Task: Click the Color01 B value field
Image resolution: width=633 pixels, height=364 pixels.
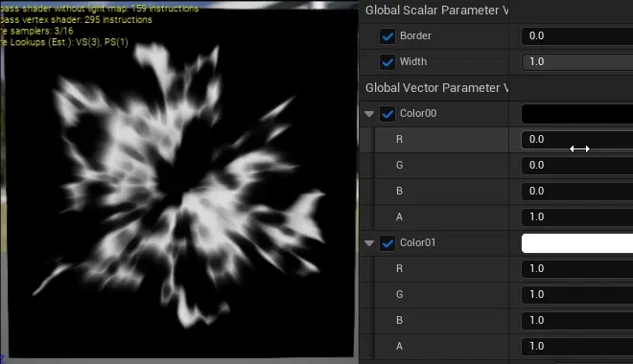Action: pos(577,321)
